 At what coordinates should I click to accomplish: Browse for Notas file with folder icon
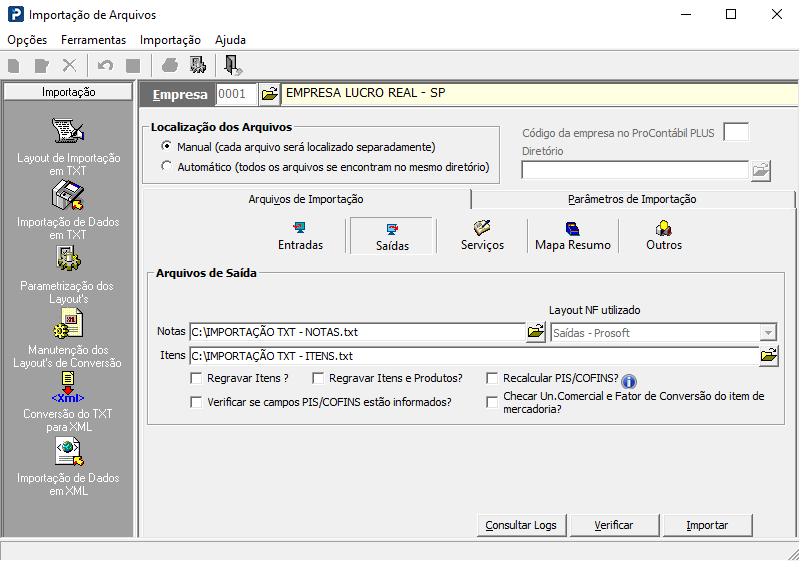tap(536, 332)
